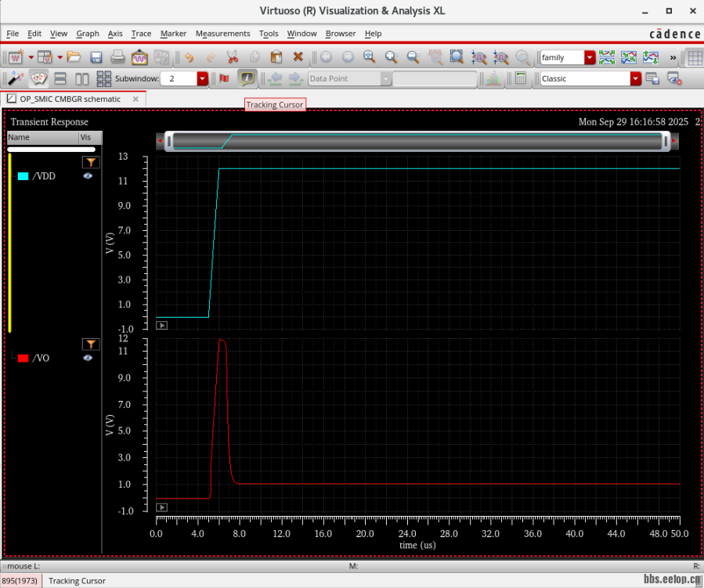The image size is (704, 588).
Task: Open a results file with folder icon
Action: [74, 57]
